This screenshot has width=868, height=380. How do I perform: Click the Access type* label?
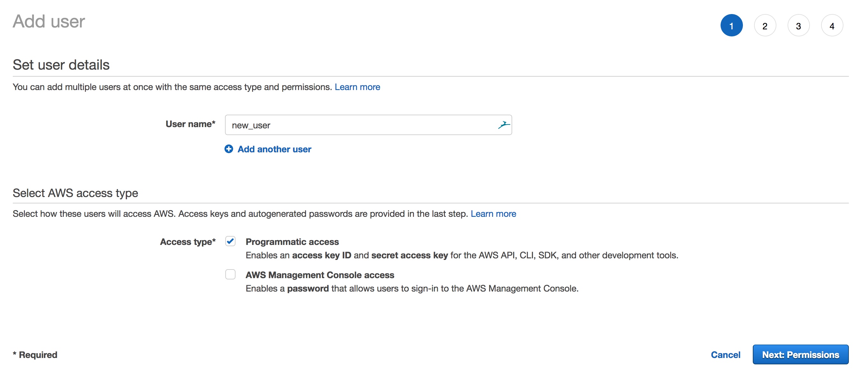188,242
